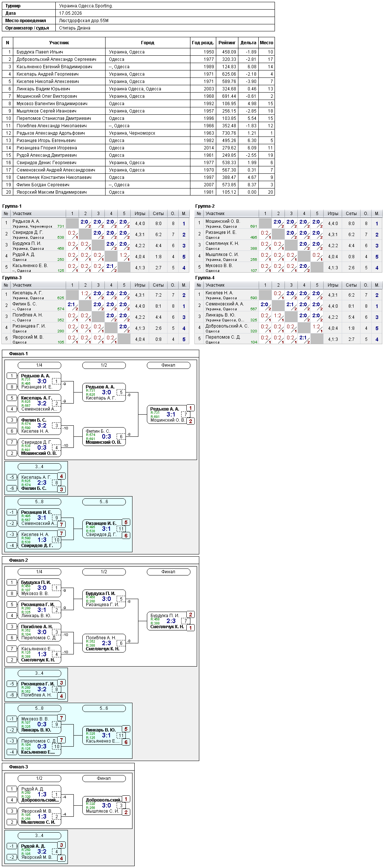Screen dimensions: 386x868
Task: Click Добровольский's Финал-3 final match box
Action: pos(104,805)
